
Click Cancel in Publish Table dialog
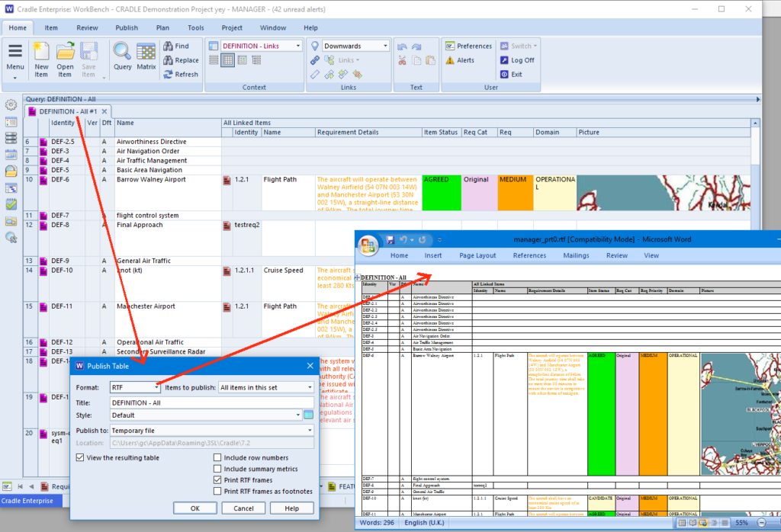tap(243, 508)
